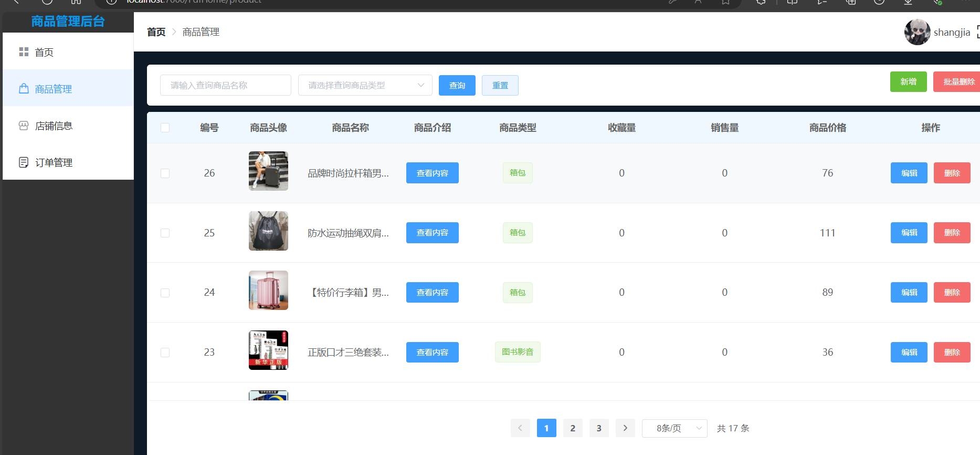Click 查看内容 for product 25
Viewport: 980px width, 455px height.
click(x=433, y=233)
